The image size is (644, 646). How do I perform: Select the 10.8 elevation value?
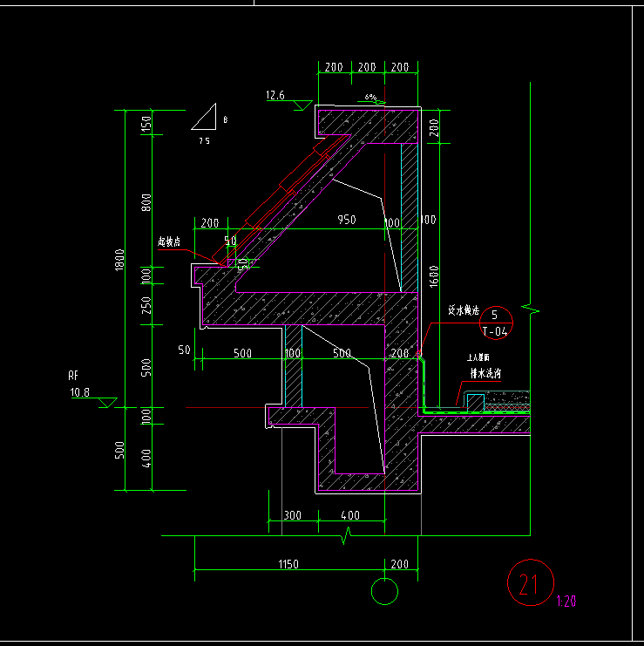pos(80,392)
